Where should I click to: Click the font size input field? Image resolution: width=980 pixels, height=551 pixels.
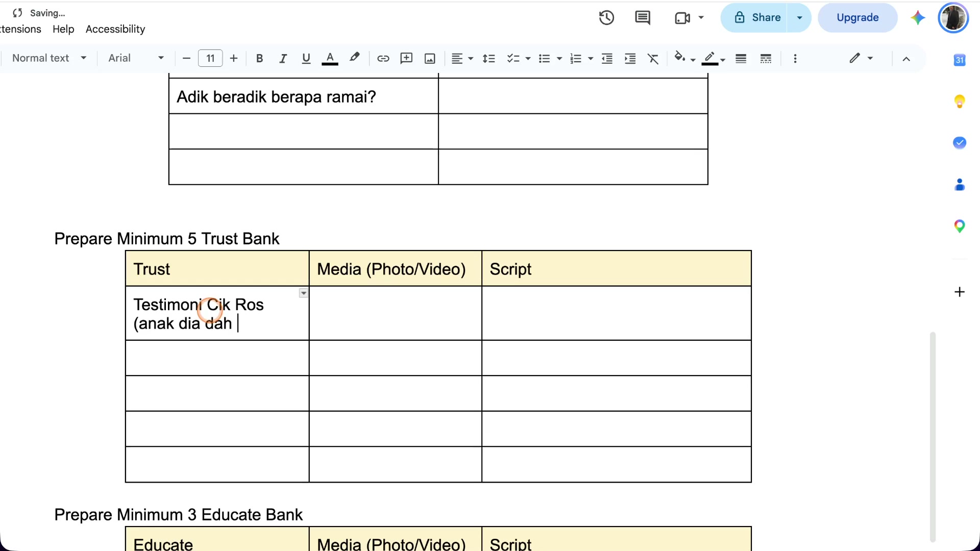[x=210, y=59]
